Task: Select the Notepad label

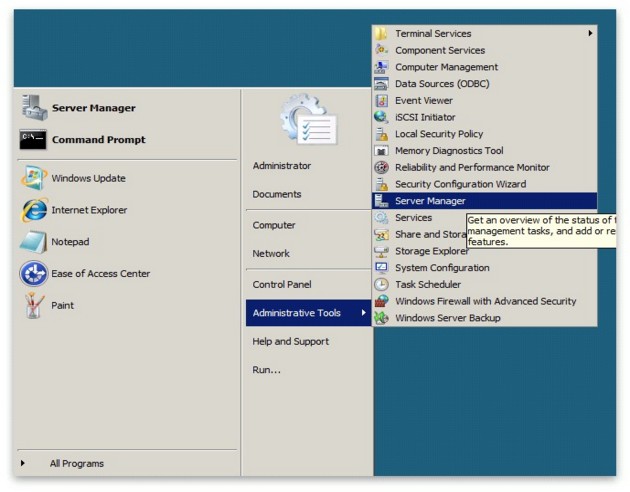Action: click(70, 242)
